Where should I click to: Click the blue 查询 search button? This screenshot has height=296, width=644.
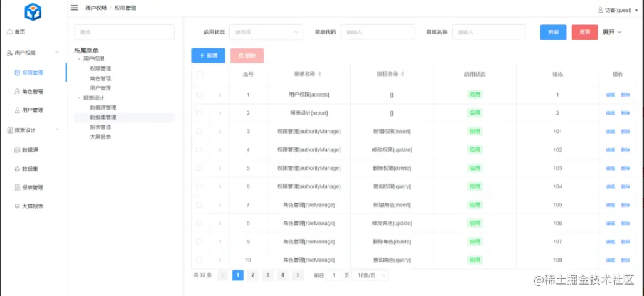pos(553,32)
